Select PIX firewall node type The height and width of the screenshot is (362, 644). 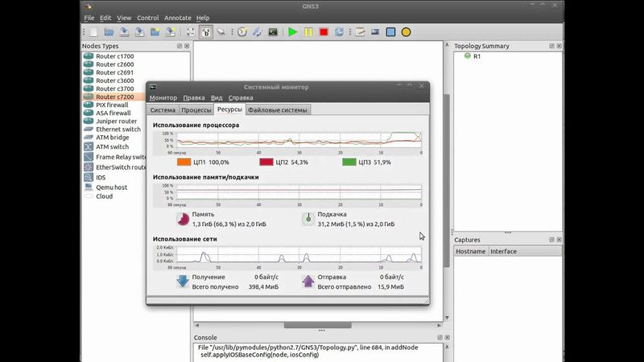[112, 105]
